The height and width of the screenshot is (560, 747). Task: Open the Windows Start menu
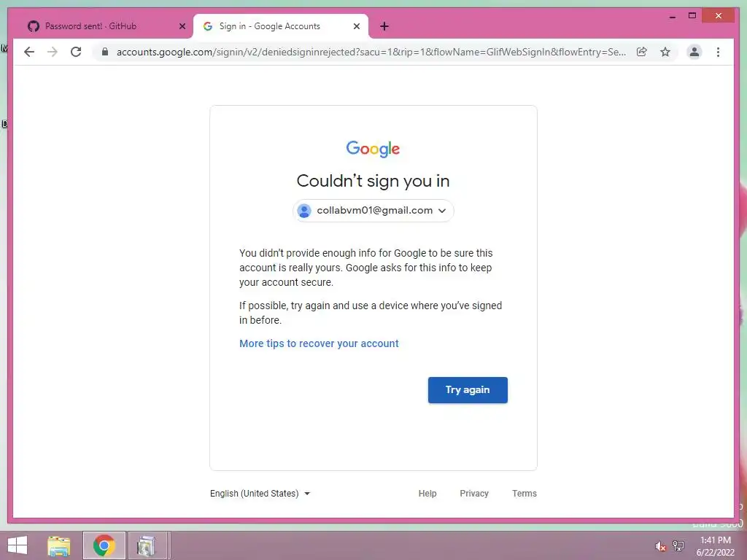coord(18,545)
